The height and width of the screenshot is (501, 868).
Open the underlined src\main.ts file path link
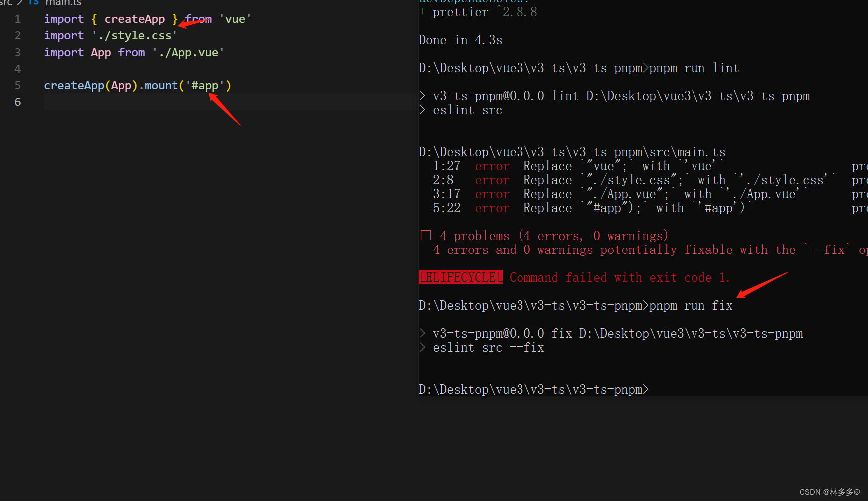(x=572, y=152)
